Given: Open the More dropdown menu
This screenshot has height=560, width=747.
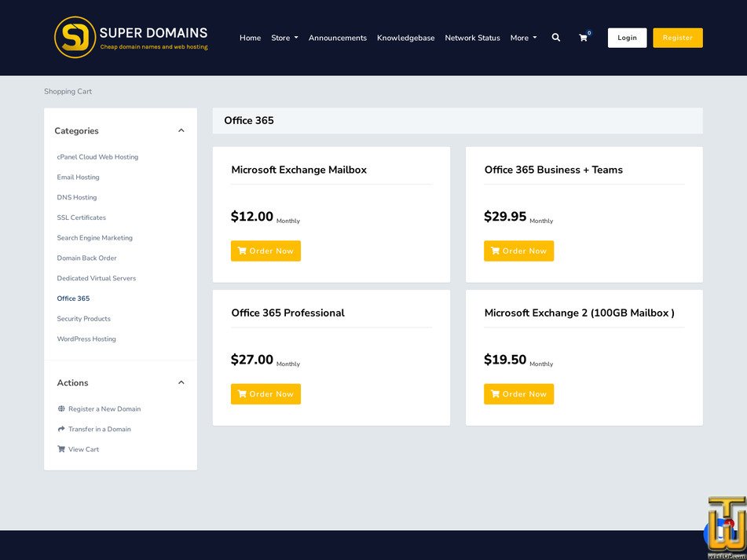Looking at the screenshot, I should [x=523, y=38].
